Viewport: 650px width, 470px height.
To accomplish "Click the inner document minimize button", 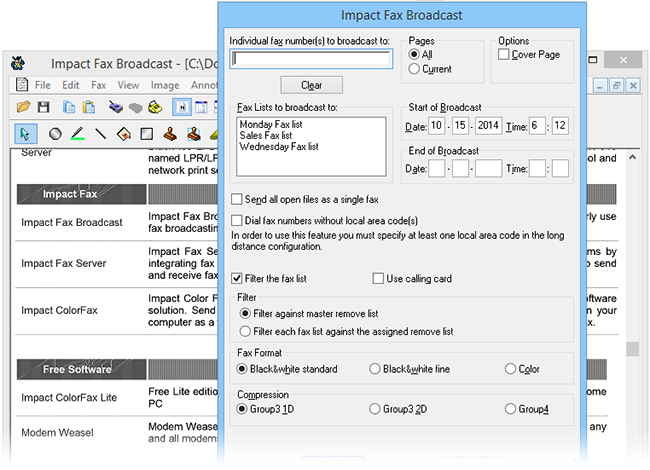I will 600,86.
